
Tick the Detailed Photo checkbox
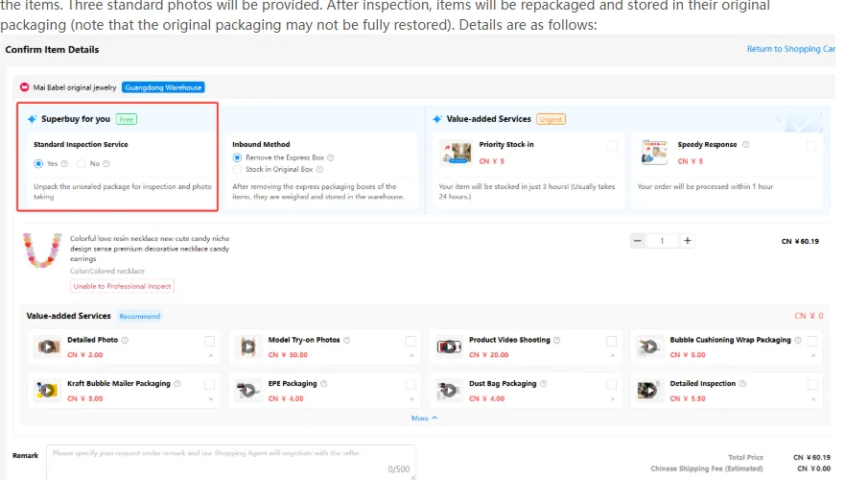point(209,341)
